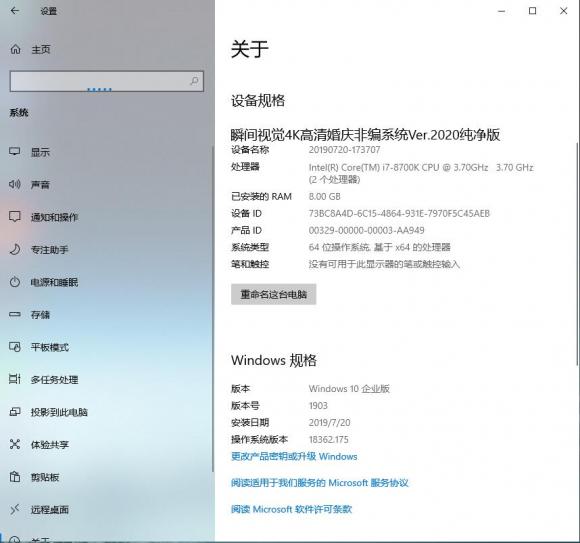Viewport: 580px width, 543px height.
Task: Open the 主页 home page
Action: pyautogui.click(x=41, y=49)
